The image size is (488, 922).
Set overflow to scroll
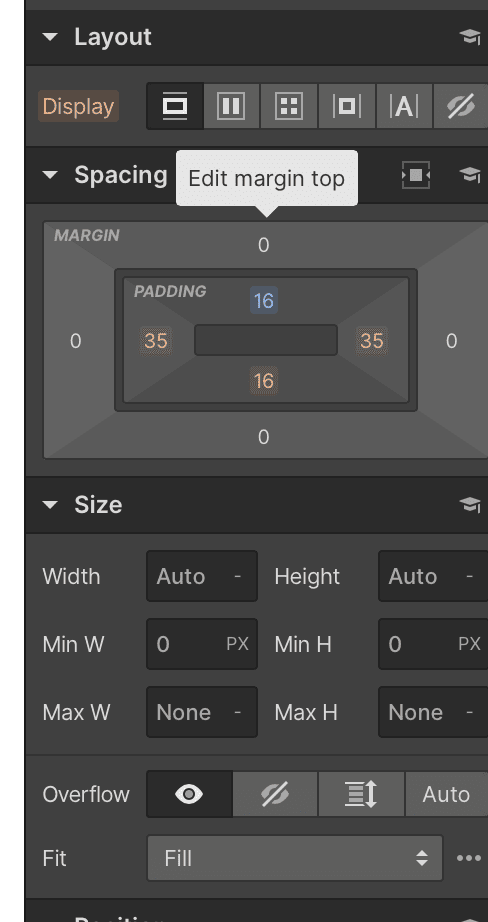[x=361, y=794]
